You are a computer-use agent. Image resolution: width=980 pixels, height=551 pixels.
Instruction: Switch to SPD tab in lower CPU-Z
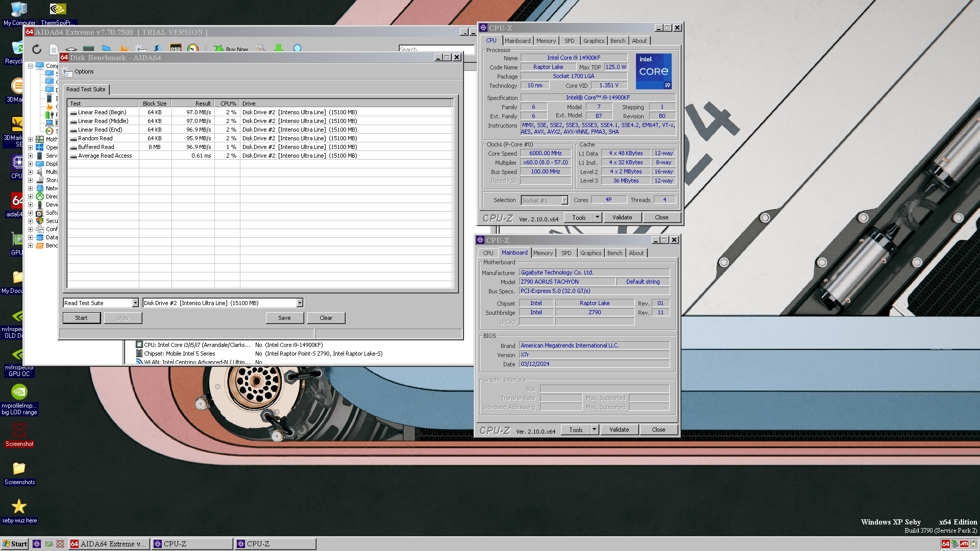click(566, 253)
